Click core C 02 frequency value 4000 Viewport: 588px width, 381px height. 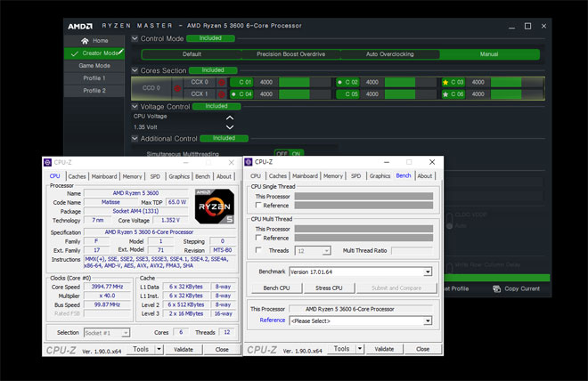tap(372, 83)
